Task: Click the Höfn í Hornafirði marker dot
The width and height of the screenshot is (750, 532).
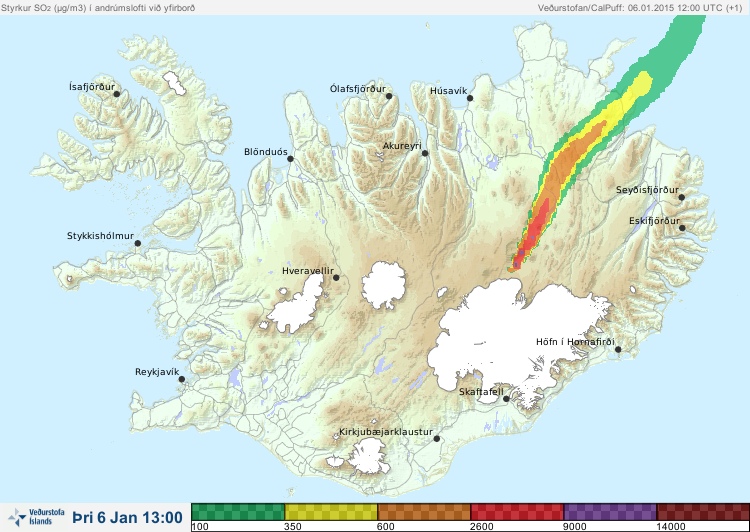Action: (x=618, y=350)
